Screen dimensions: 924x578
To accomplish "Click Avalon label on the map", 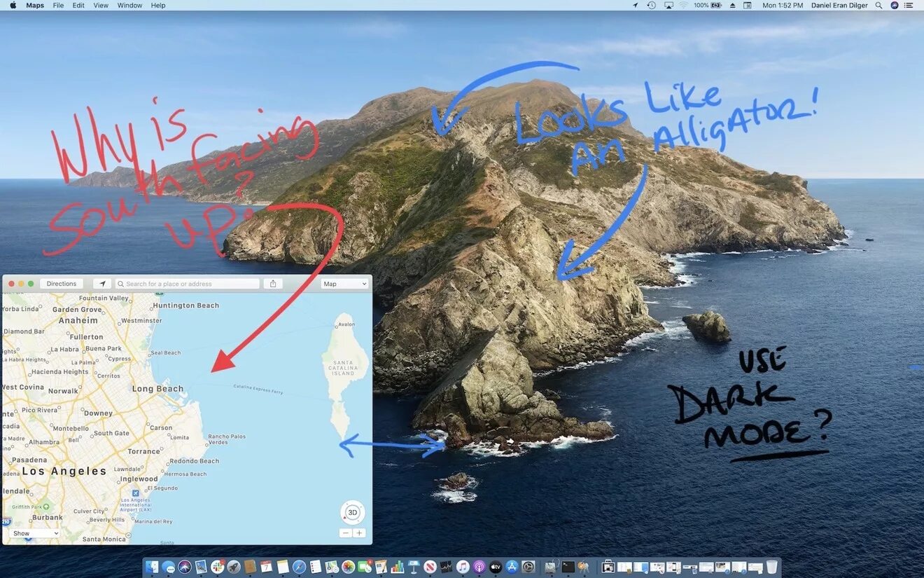I will tap(346, 324).
